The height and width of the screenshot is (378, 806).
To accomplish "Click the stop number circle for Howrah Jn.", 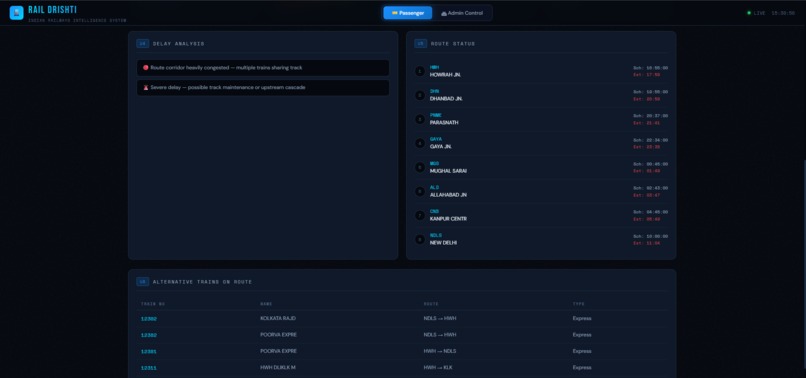I will [419, 71].
